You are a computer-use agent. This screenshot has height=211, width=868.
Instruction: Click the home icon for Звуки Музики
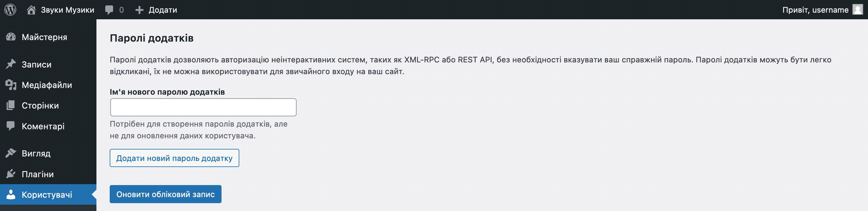[x=31, y=10]
